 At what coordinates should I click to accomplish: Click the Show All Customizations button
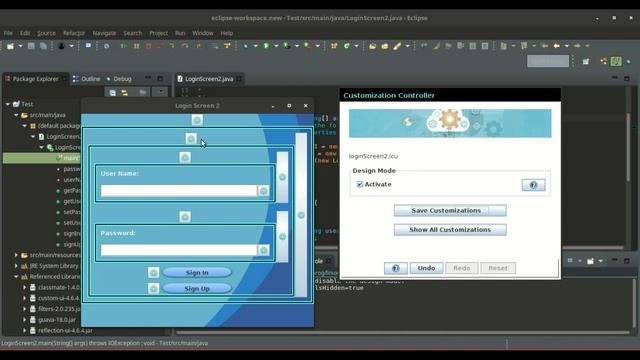point(450,230)
